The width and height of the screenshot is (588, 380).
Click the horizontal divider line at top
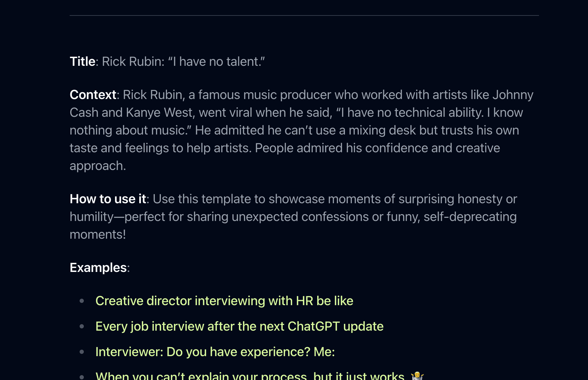point(304,15)
